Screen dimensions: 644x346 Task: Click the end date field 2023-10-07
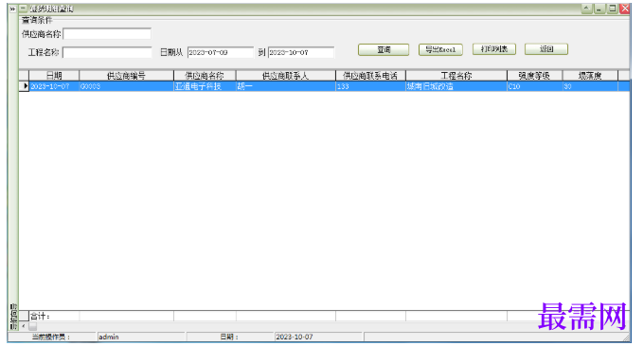coord(301,52)
